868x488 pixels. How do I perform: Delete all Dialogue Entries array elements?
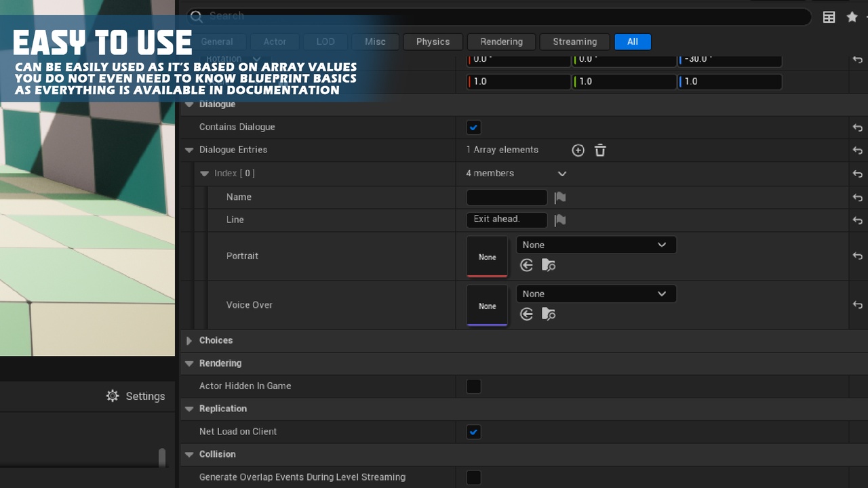coord(599,150)
